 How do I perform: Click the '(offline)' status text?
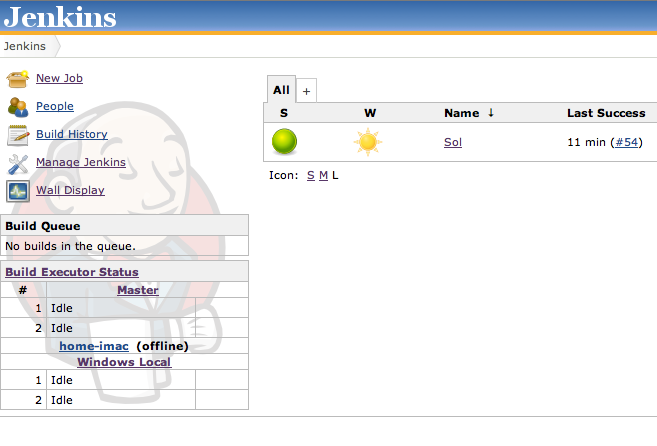[163, 346]
